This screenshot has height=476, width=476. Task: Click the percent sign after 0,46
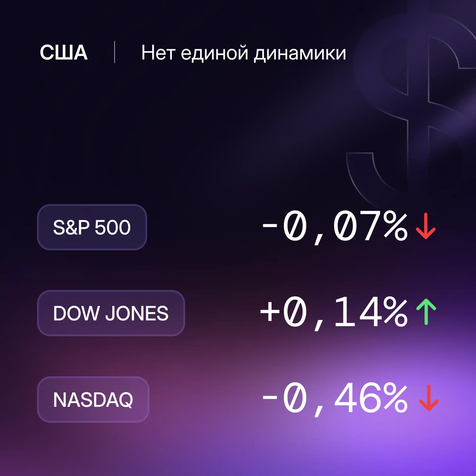pos(395,398)
